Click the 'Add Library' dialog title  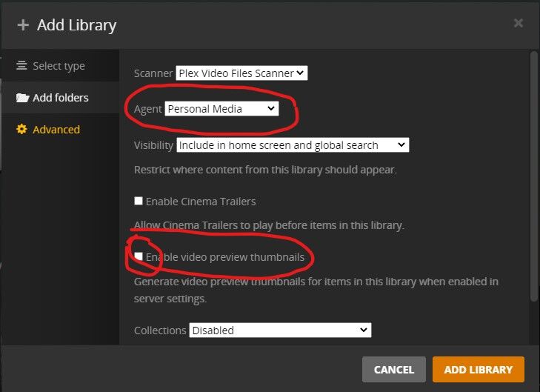[77, 25]
